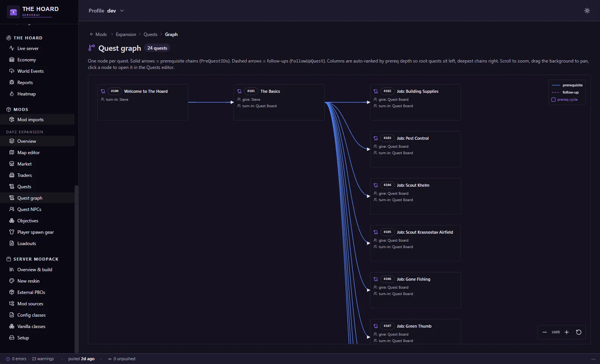Zoom out with the minus icon
Image resolution: width=600 pixels, height=364 pixels.
point(545,332)
